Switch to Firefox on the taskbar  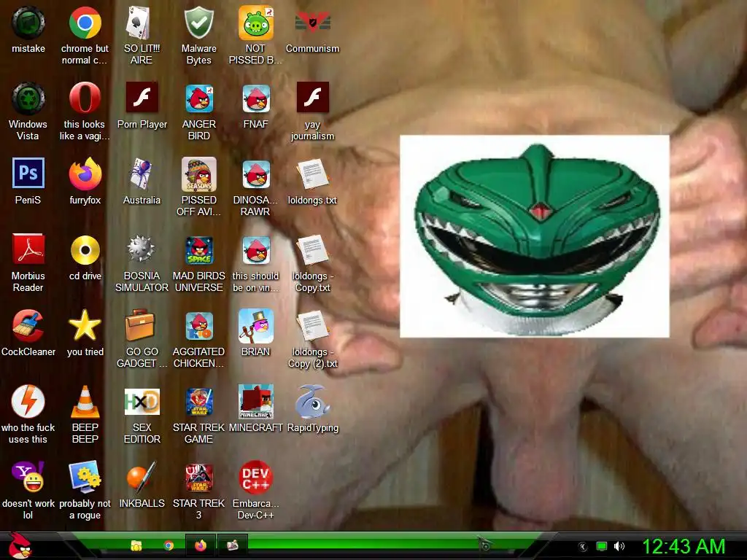coord(201,545)
